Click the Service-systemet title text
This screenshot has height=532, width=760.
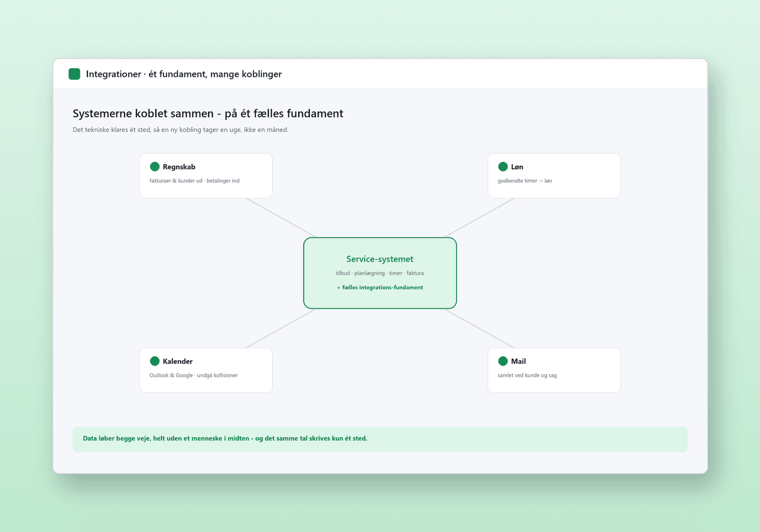tap(380, 259)
